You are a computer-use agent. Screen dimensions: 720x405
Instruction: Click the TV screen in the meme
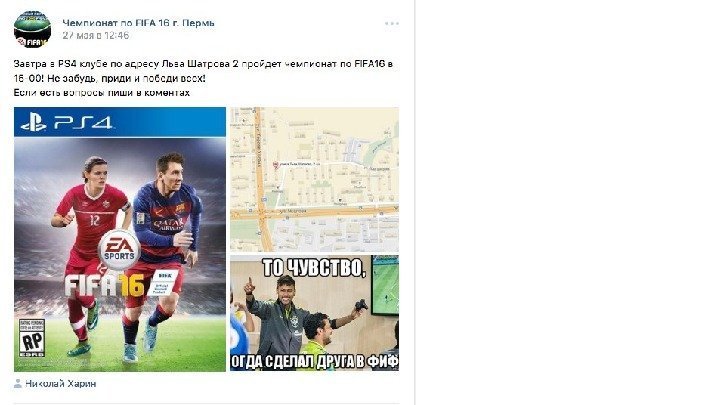pos(385,286)
